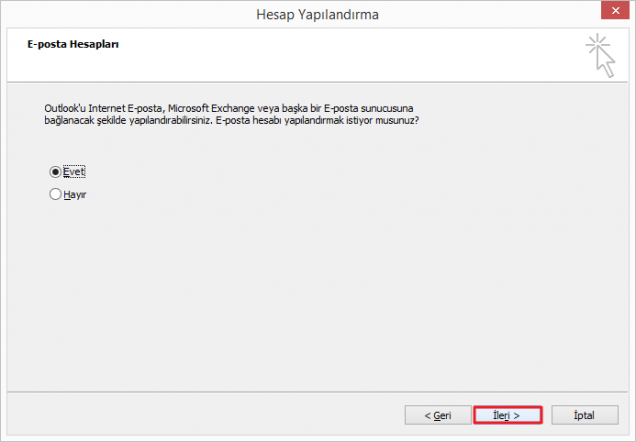Screen dimensions: 636x442
Task: Click the empty space left of Geri button
Action: [200, 414]
